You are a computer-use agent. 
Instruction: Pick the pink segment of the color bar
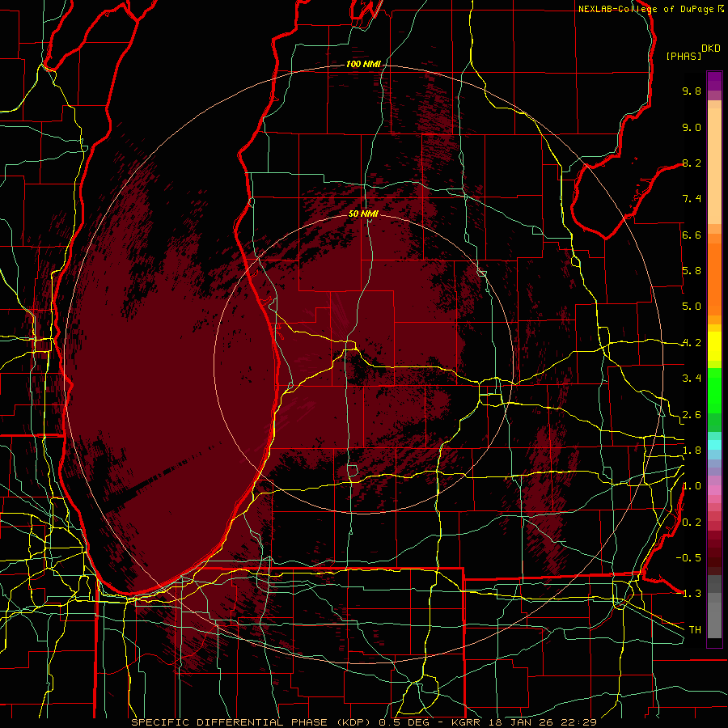point(714,490)
